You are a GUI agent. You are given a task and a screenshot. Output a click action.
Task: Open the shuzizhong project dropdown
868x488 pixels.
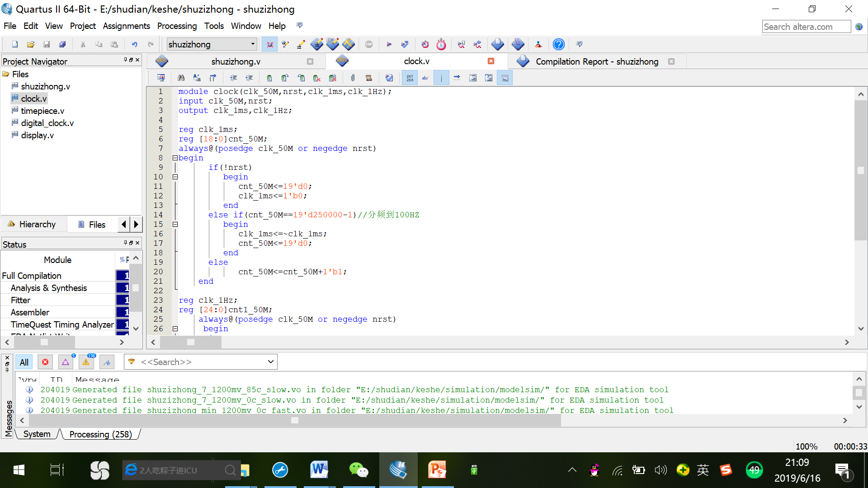(253, 44)
